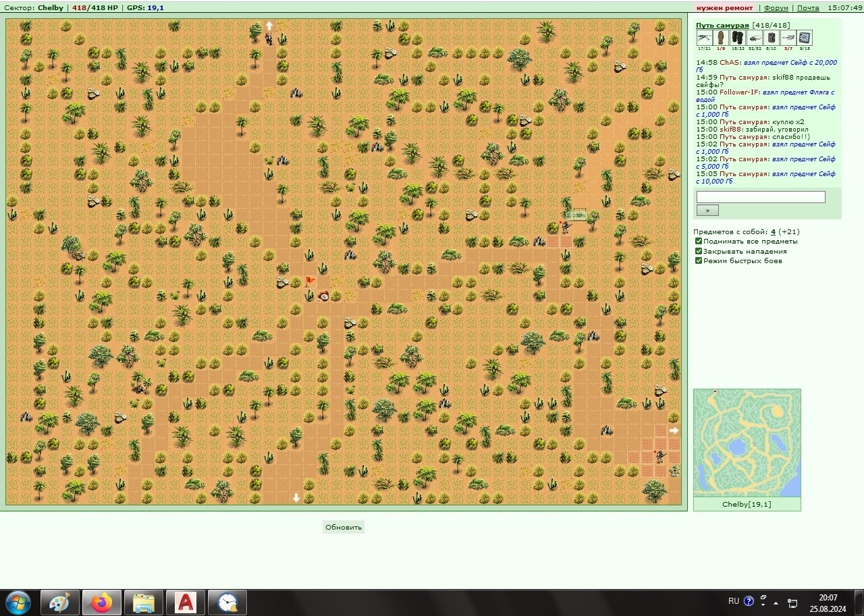The height and width of the screenshot is (616, 864).
Task: Click 'Сейф с 5,000 Гб' chat entry
Action: click(765, 163)
